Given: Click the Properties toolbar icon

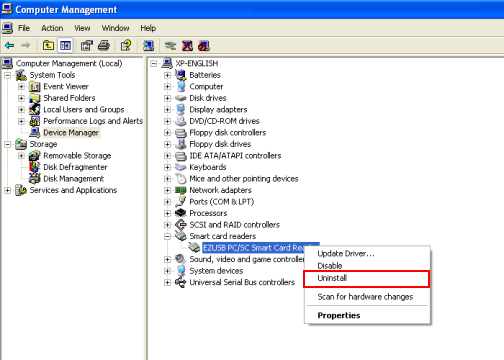Looking at the screenshot, I should click(x=87, y=45).
